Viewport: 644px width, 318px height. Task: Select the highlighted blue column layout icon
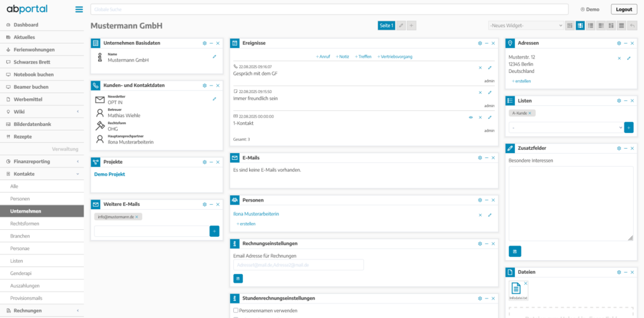tap(580, 25)
